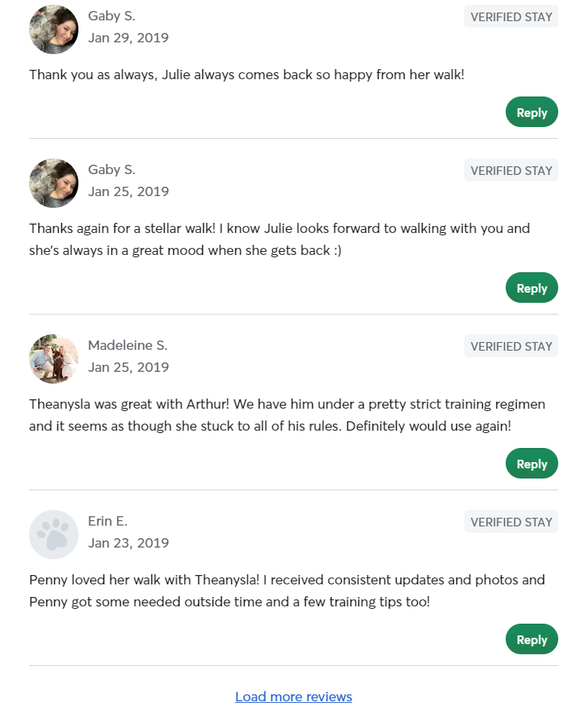Click the Jan 29, 2019 date under Gaby S.
Image resolution: width=588 pixels, height=728 pixels.
129,37
